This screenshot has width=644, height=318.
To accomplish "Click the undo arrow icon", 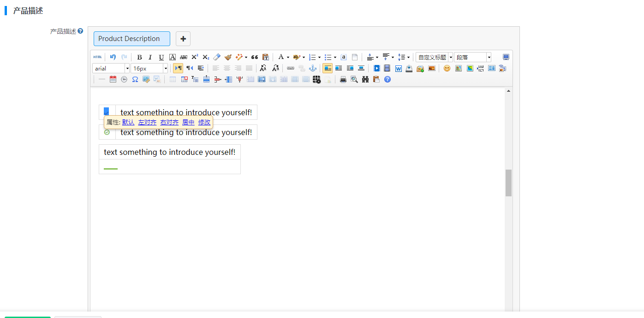I will pos(113,57).
